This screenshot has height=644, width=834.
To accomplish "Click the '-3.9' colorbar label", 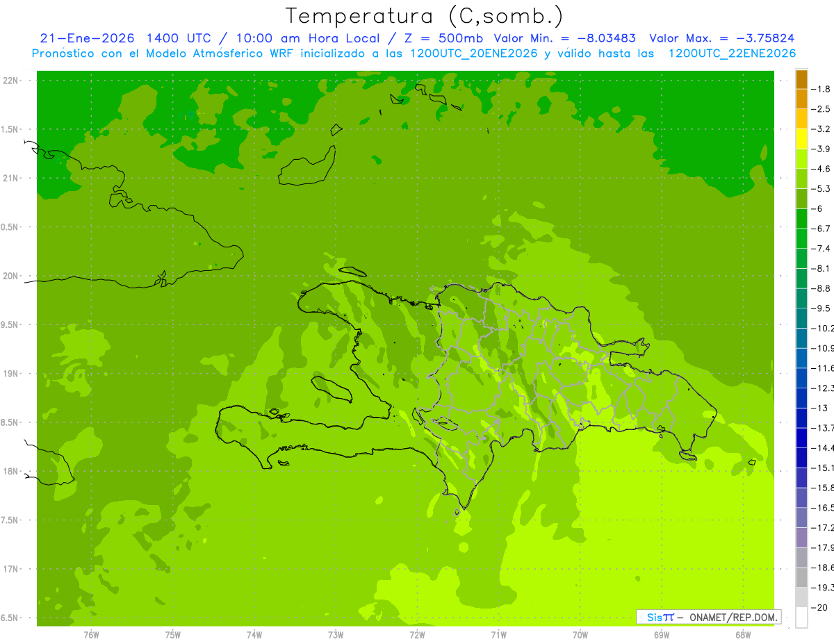I will tap(822, 149).
